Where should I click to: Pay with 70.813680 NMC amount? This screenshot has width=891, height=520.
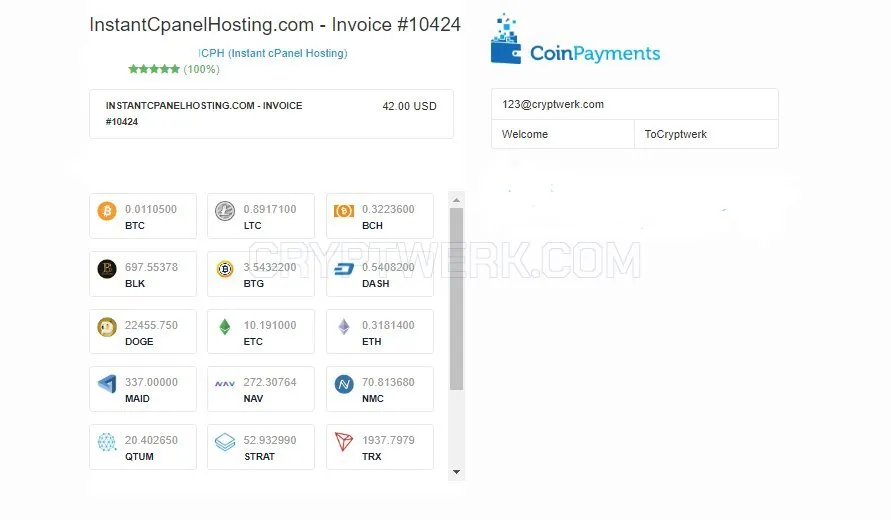(x=388, y=382)
